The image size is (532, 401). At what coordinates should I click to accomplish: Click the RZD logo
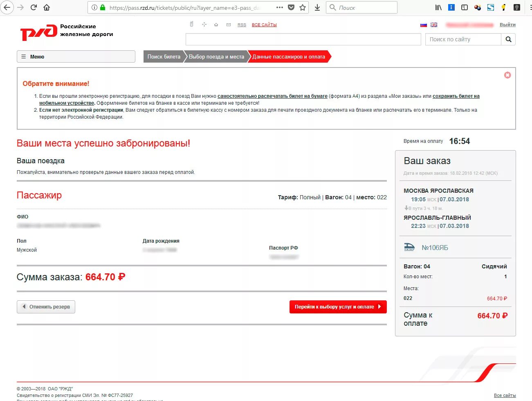pos(39,32)
